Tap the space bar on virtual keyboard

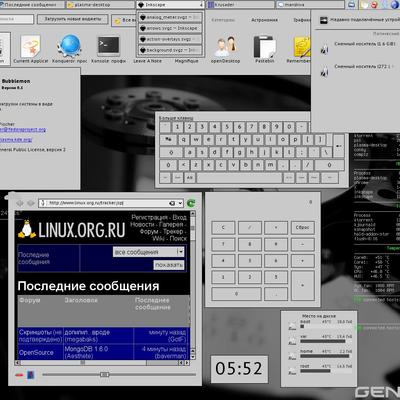pyautogui.click(x=239, y=178)
